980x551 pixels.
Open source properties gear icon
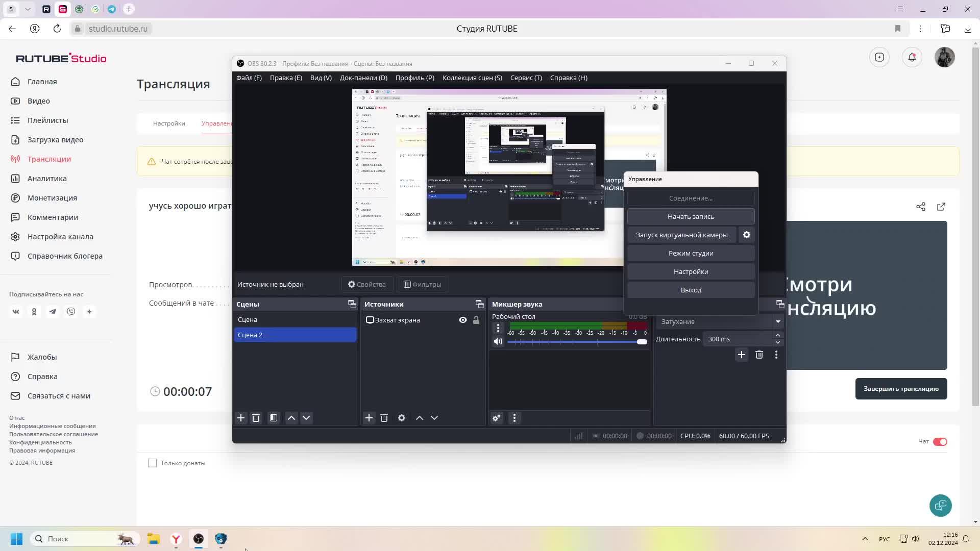pos(402,418)
